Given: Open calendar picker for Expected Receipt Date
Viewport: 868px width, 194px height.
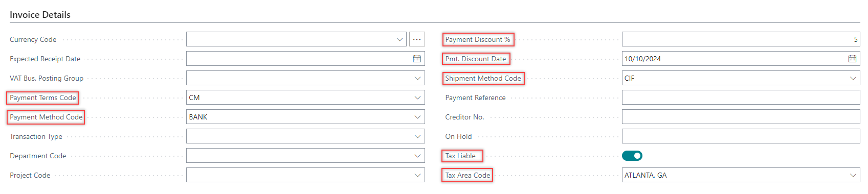Looking at the screenshot, I should click(417, 59).
